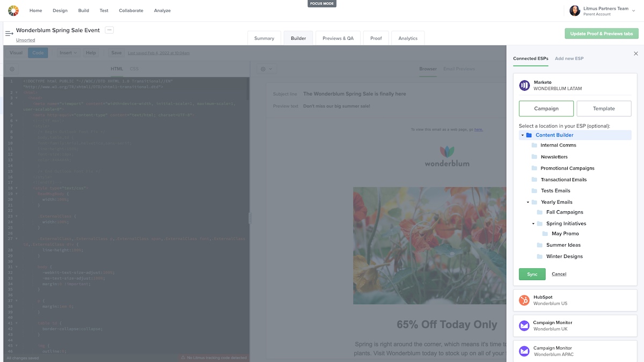Click the Newsletters folder icon
The width and height of the screenshot is (644, 362).
coord(535,157)
